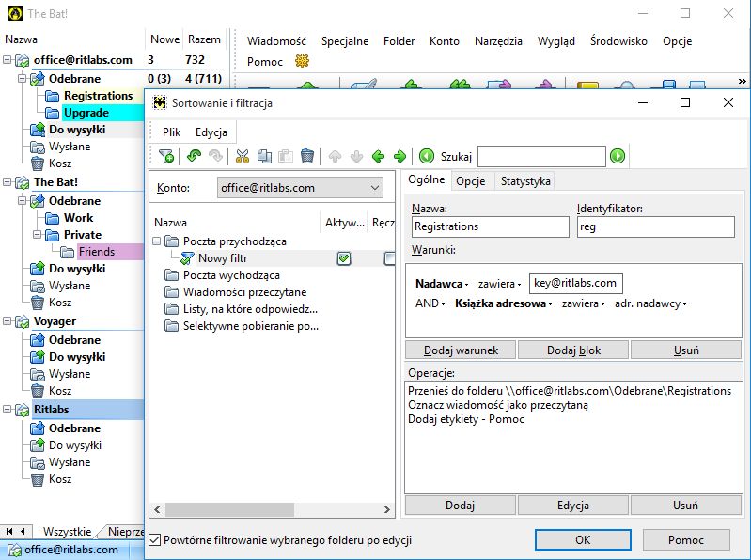Click the move filter up arrow

335,157
